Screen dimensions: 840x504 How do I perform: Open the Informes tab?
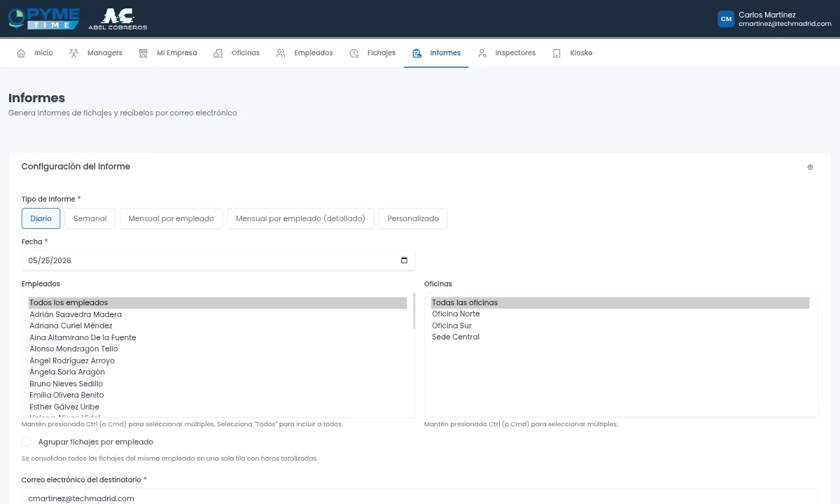(x=436, y=53)
